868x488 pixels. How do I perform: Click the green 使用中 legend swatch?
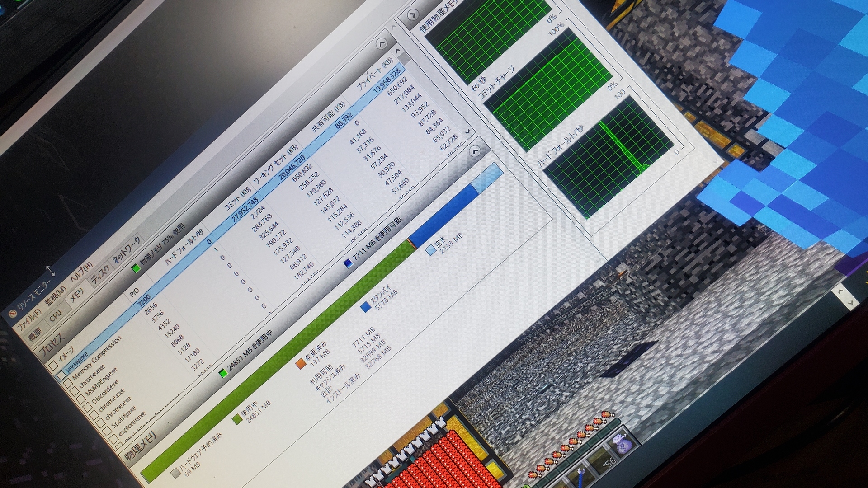click(236, 420)
